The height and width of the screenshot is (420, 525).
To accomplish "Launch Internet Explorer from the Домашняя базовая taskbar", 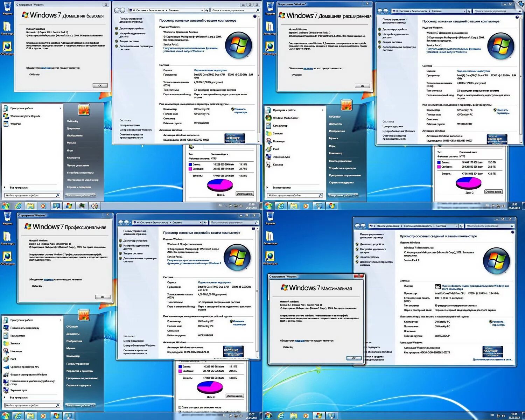I will click(x=18, y=206).
